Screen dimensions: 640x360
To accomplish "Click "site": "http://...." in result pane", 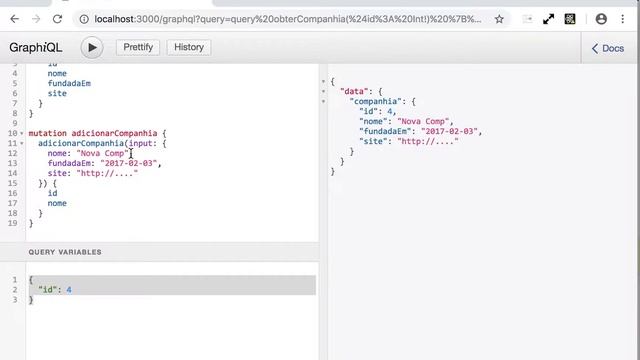I will (x=409, y=141).
